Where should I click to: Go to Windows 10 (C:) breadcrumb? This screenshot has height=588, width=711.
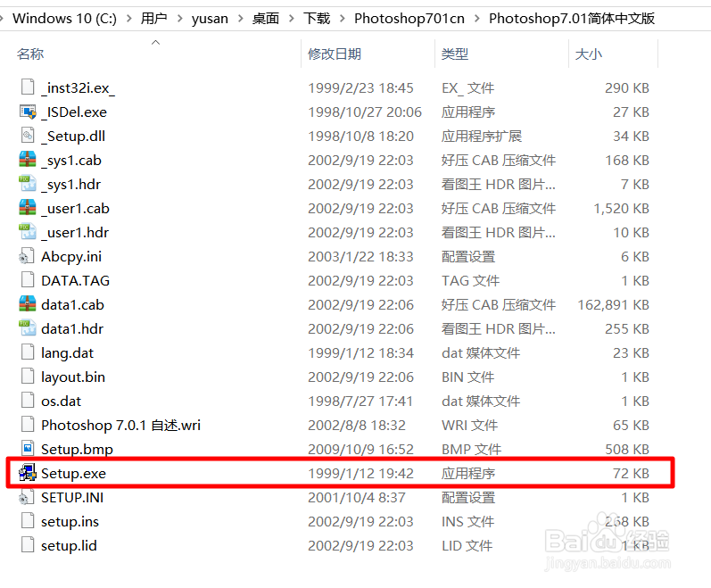coord(64,19)
